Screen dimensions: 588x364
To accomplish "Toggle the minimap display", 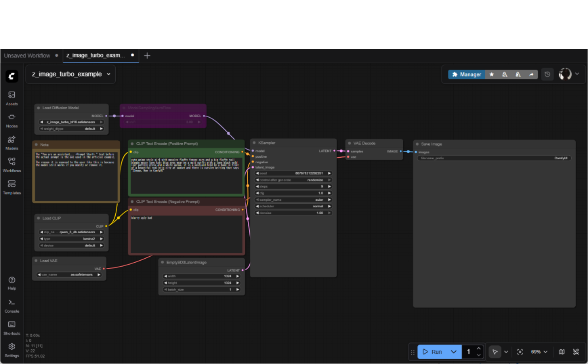I will pyautogui.click(x=561, y=352).
